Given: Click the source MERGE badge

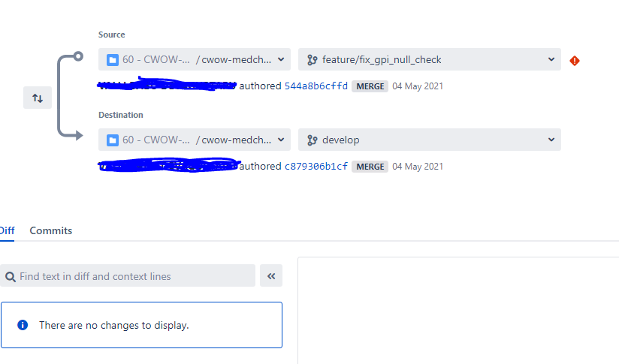Looking at the screenshot, I should pyautogui.click(x=370, y=86).
